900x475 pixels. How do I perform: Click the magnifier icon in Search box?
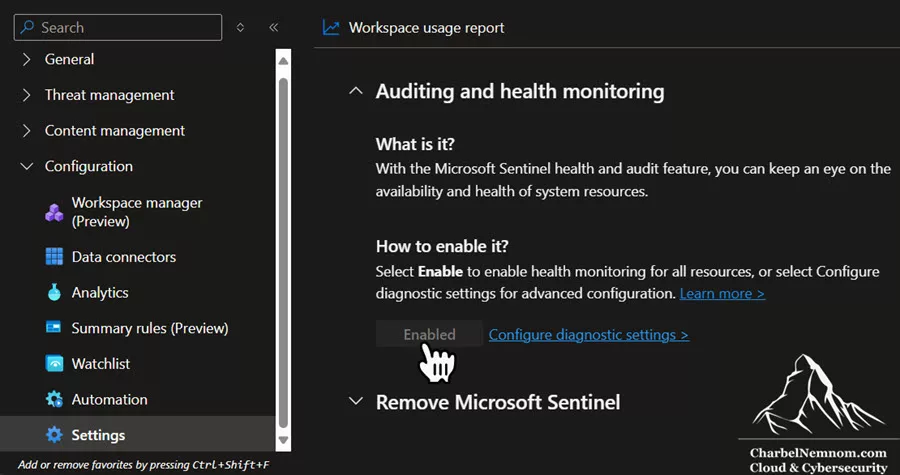[x=27, y=28]
